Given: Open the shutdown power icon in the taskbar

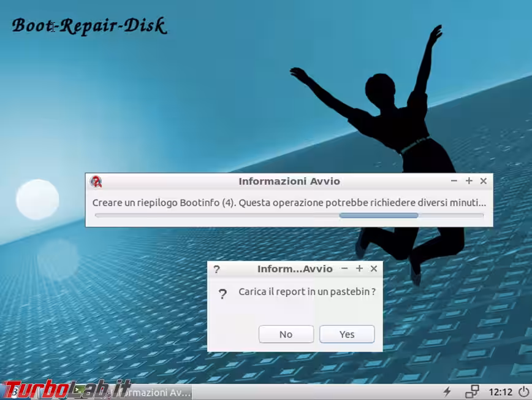Looking at the screenshot, I should coord(523,391).
